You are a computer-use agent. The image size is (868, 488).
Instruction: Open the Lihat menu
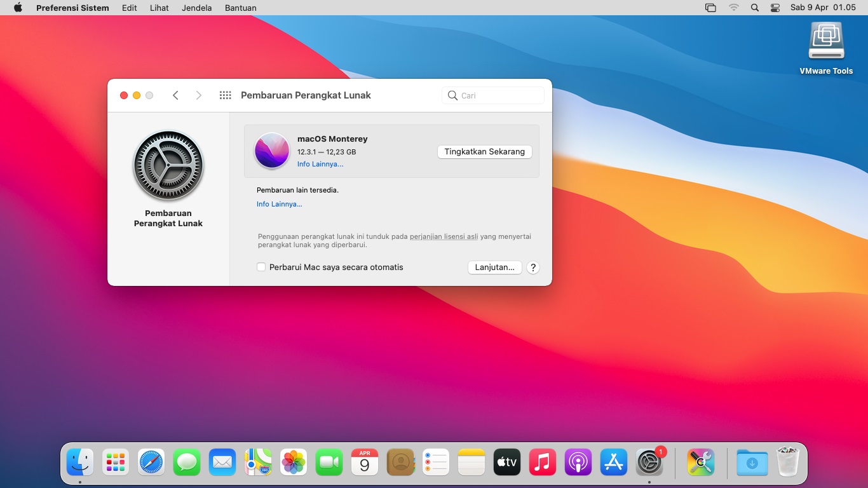159,8
